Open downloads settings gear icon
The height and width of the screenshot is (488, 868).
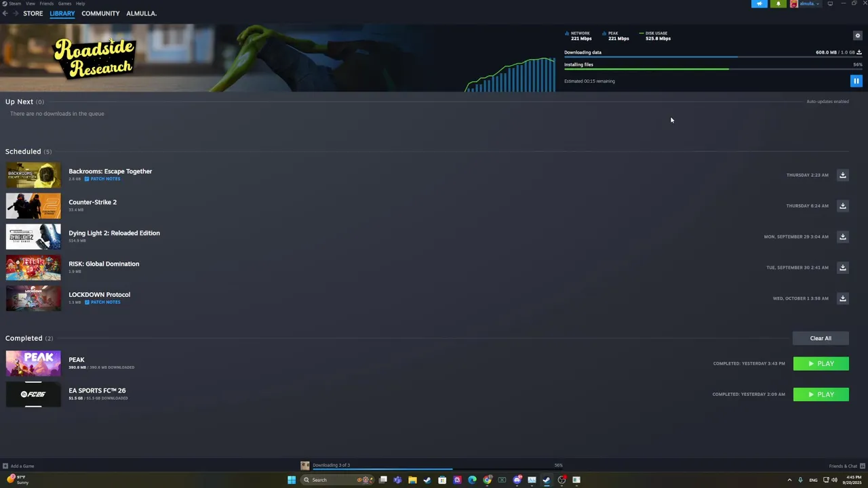(x=857, y=35)
